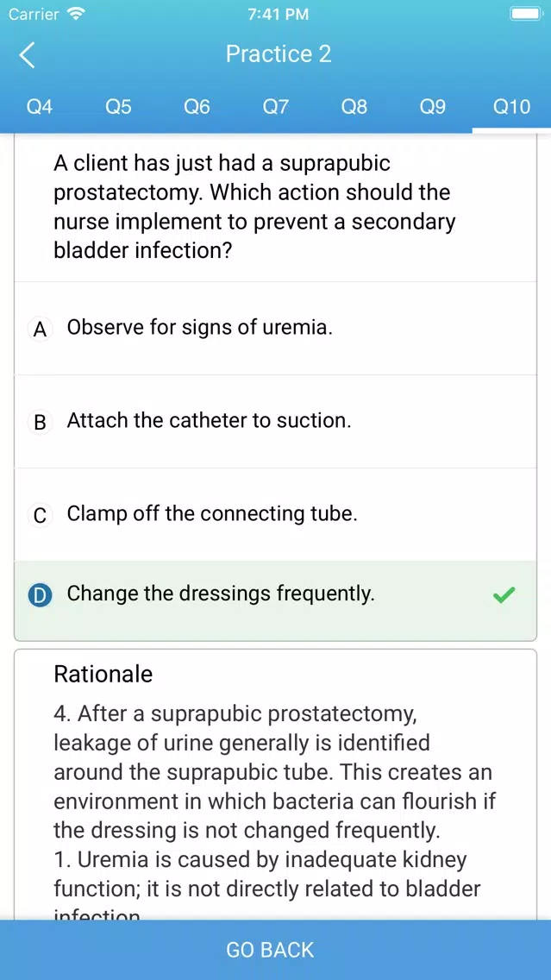Select the circled letter C option
Image resolution: width=551 pixels, height=980 pixels.
pos(40,515)
